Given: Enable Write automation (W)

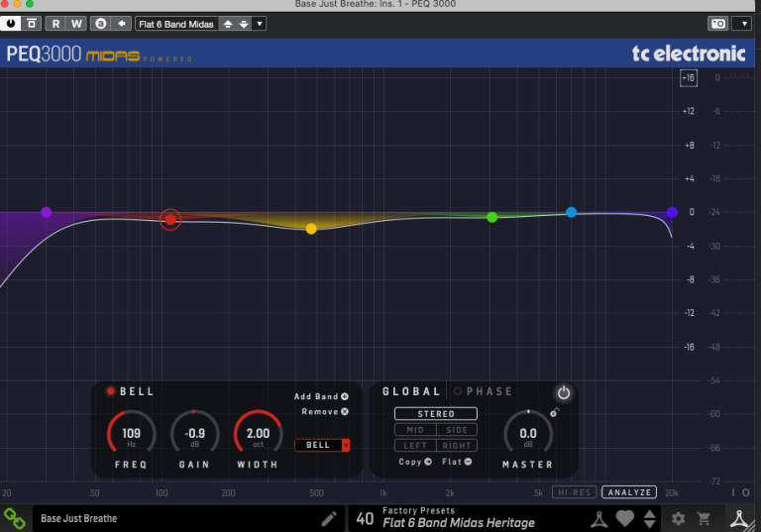Looking at the screenshot, I should 76,24.
